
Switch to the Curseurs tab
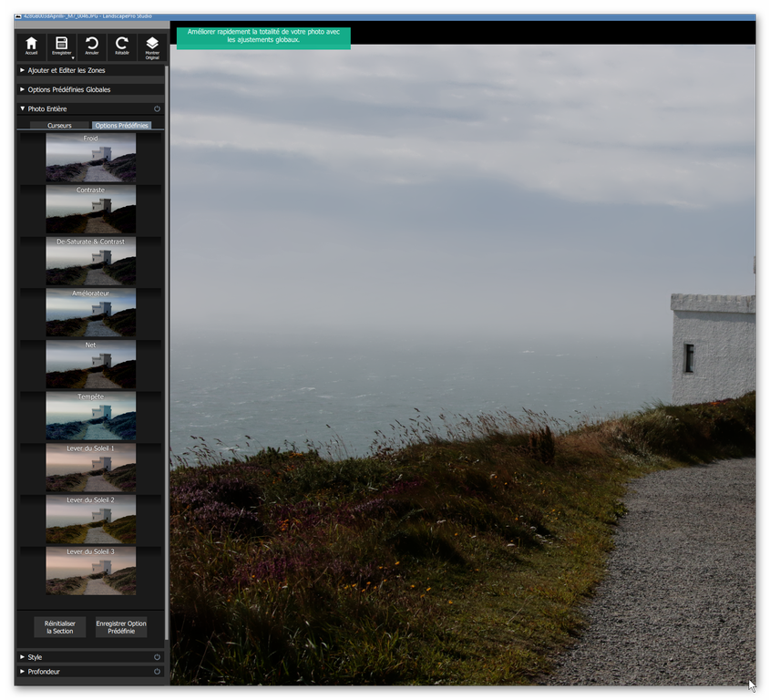59,125
